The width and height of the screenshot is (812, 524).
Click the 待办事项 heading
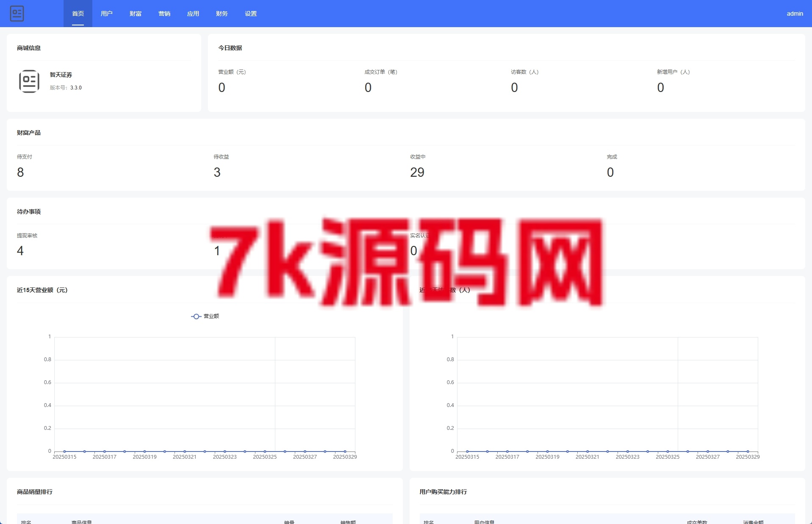pos(29,212)
